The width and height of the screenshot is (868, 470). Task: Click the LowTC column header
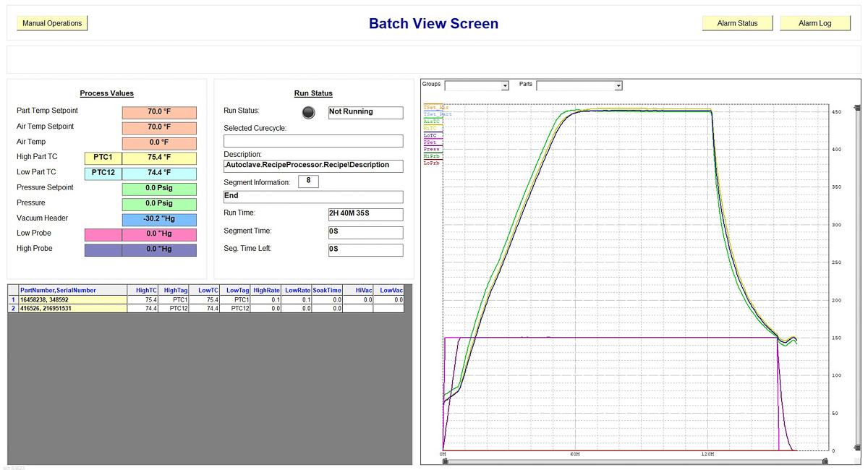[204, 290]
